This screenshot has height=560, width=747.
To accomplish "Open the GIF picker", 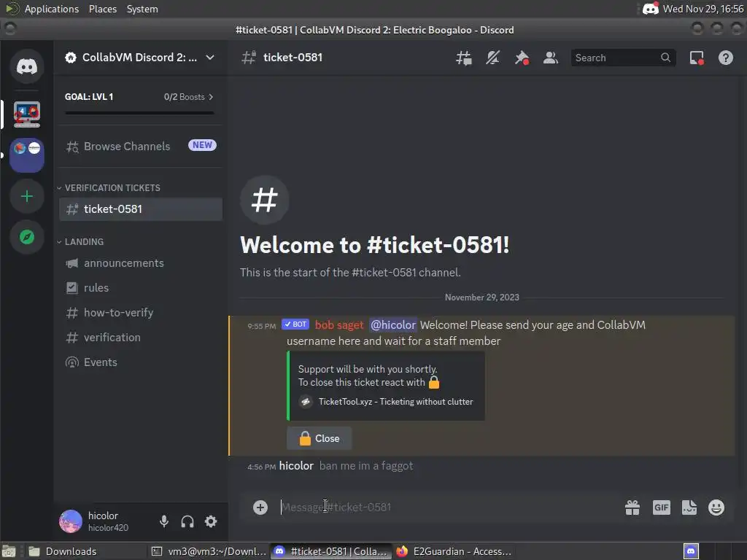I will click(x=661, y=507).
